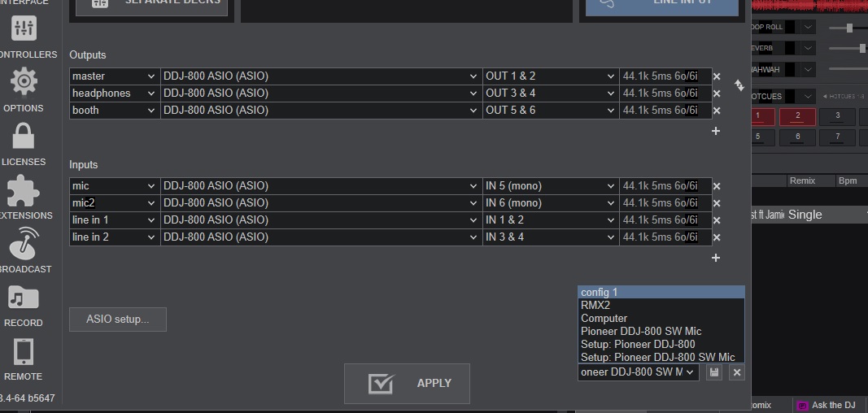Open the Broadcast satellite dish section
Screen dimensions: 868x413
coord(24,251)
